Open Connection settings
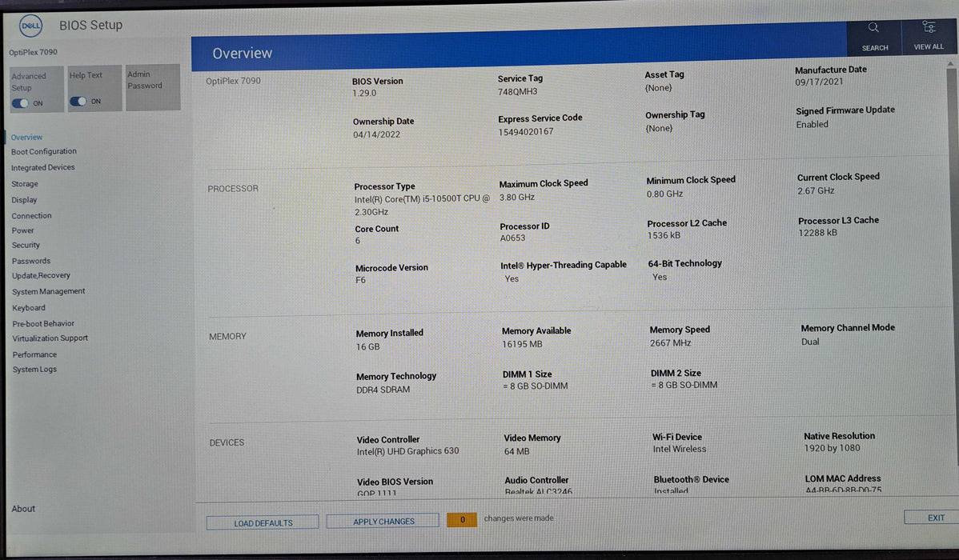This screenshot has height=560, width=959. (32, 216)
